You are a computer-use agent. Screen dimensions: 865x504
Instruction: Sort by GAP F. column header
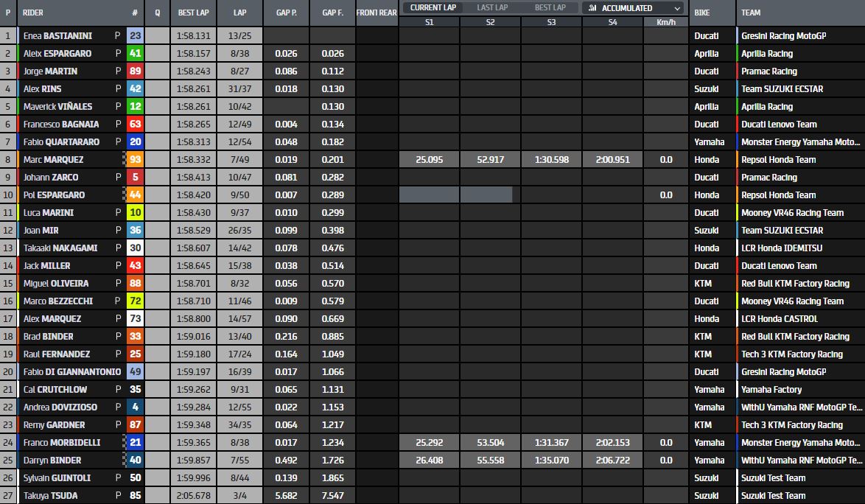tap(332, 13)
